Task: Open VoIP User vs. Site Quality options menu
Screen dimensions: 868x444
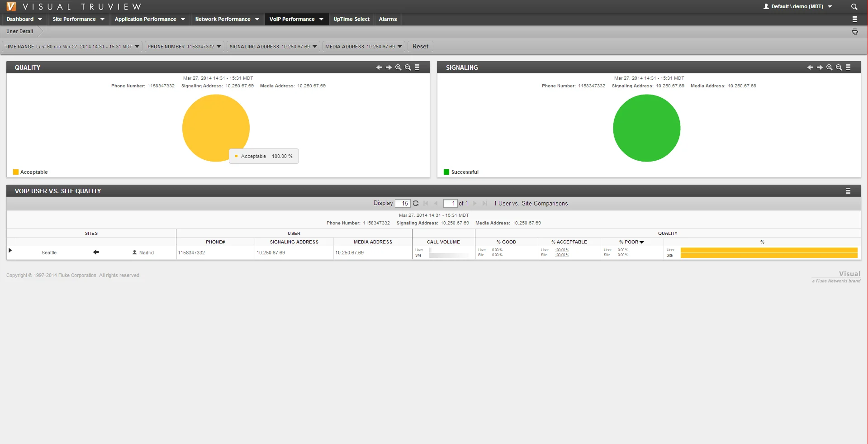Action: coord(849,191)
